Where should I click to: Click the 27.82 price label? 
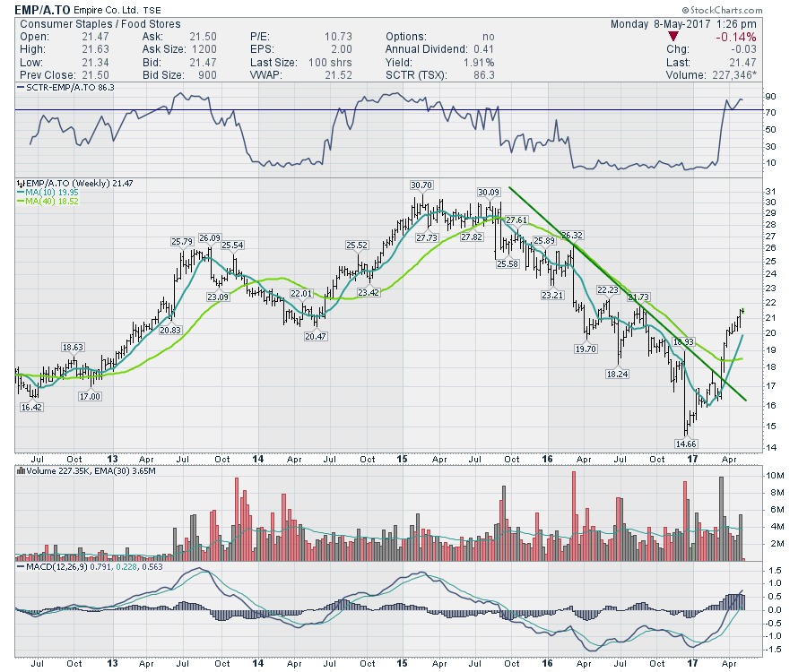[472, 237]
